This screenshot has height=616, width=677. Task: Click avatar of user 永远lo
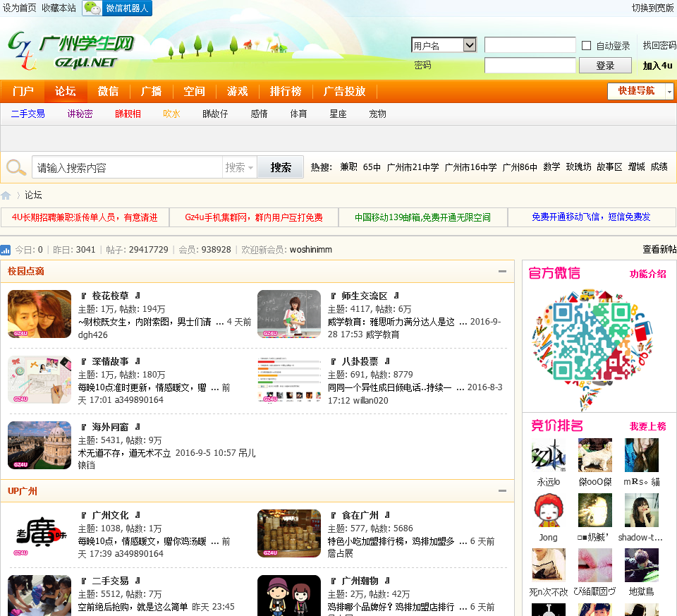point(549,455)
